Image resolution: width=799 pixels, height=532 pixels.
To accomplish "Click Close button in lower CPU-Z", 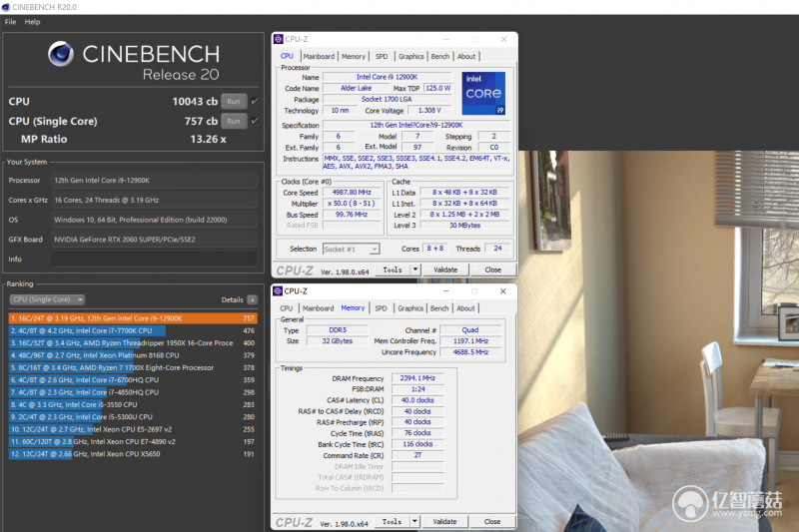I will (492, 522).
